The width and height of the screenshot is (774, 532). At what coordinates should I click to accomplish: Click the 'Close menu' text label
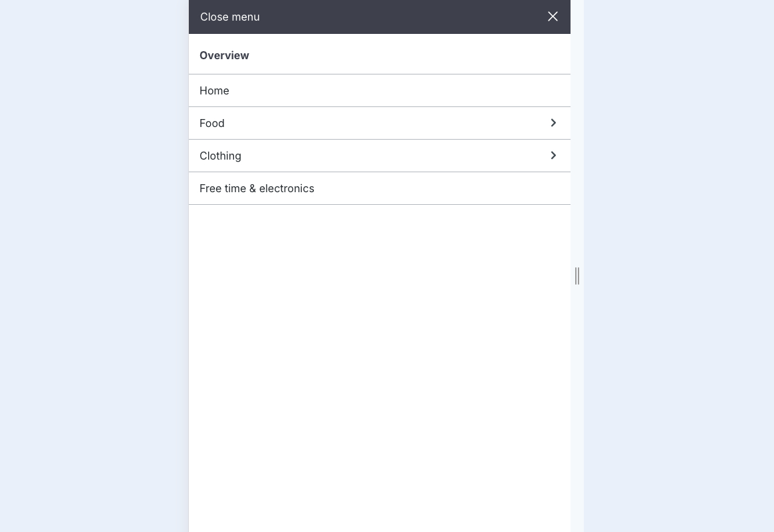(x=230, y=17)
